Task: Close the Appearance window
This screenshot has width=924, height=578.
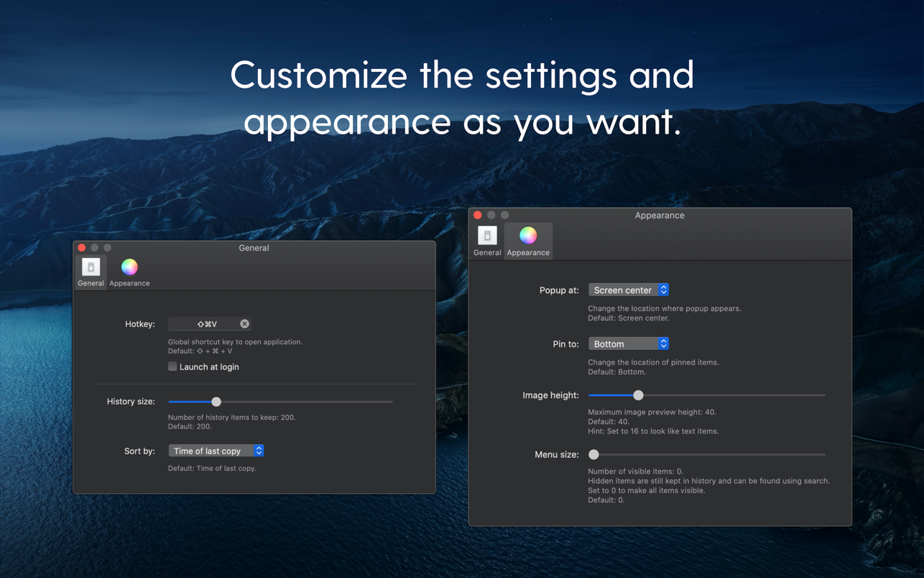Action: 478,215
